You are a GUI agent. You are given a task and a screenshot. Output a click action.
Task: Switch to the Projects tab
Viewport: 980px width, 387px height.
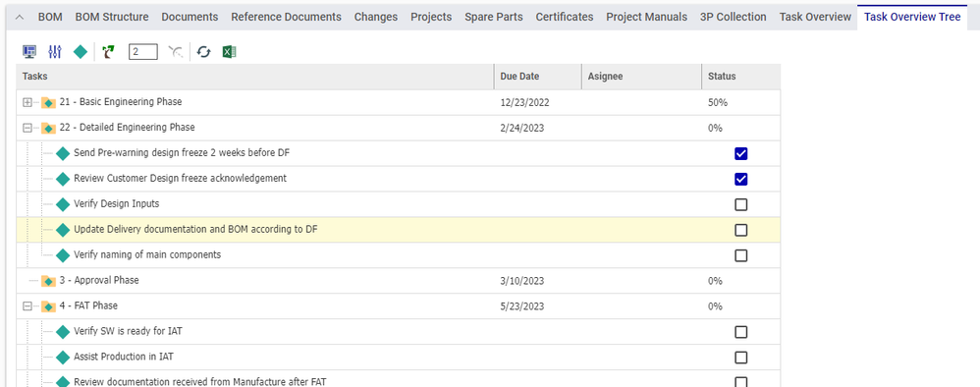pos(431,17)
